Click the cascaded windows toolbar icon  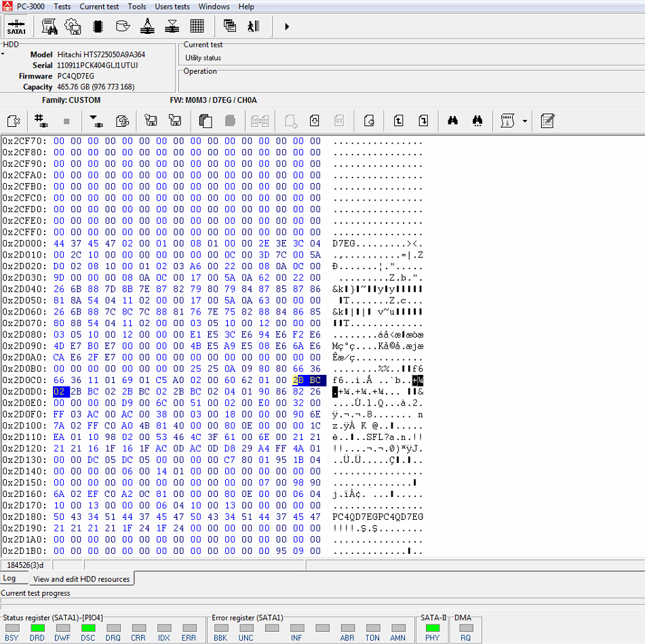[229, 26]
